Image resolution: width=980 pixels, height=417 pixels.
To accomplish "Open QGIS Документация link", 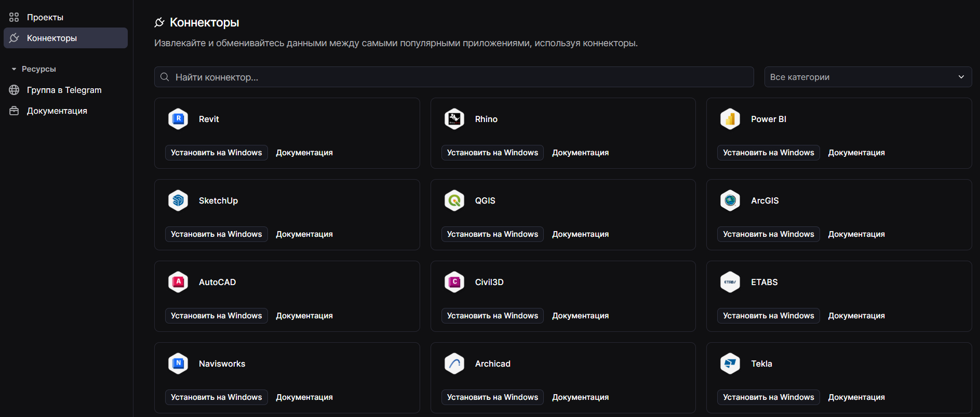I will click(581, 234).
